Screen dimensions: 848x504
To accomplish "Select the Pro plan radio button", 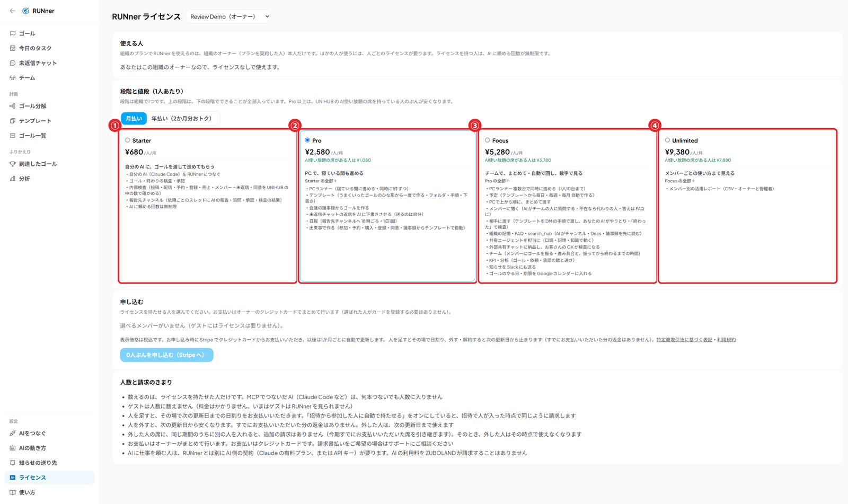I will pos(307,140).
